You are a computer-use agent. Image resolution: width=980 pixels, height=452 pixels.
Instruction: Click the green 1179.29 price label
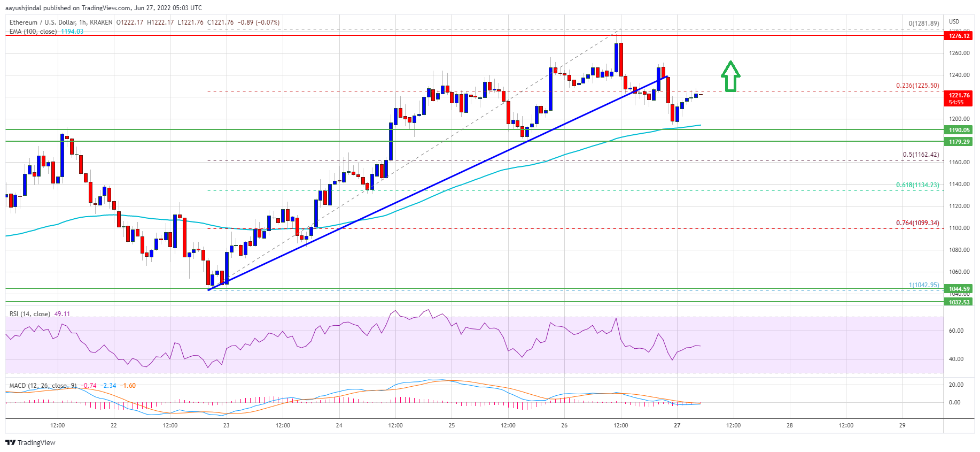click(959, 142)
